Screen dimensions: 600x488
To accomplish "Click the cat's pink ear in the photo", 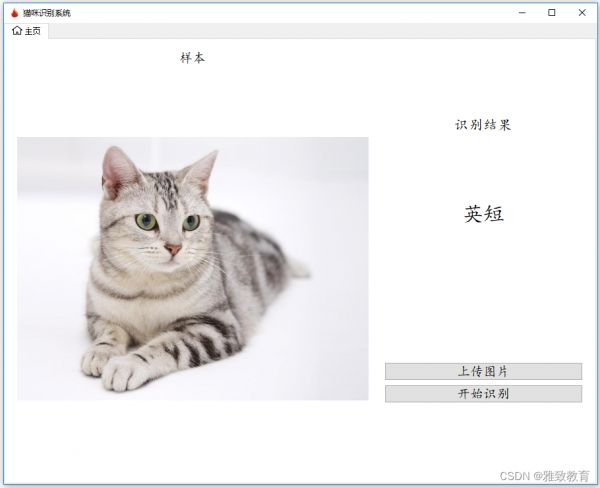I will click(x=118, y=172).
